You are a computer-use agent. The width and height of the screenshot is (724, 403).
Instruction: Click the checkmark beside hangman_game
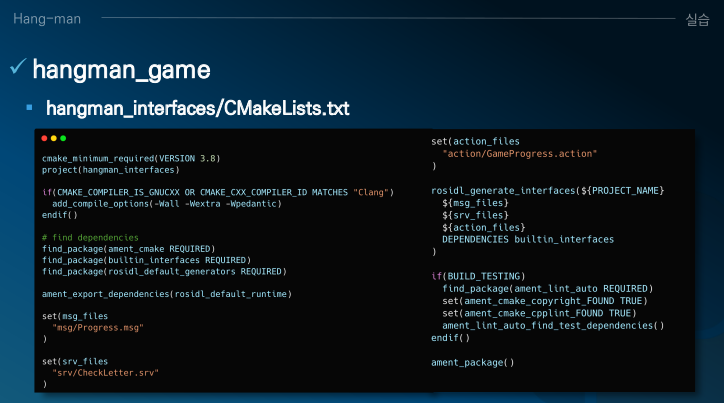pyautogui.click(x=18, y=66)
